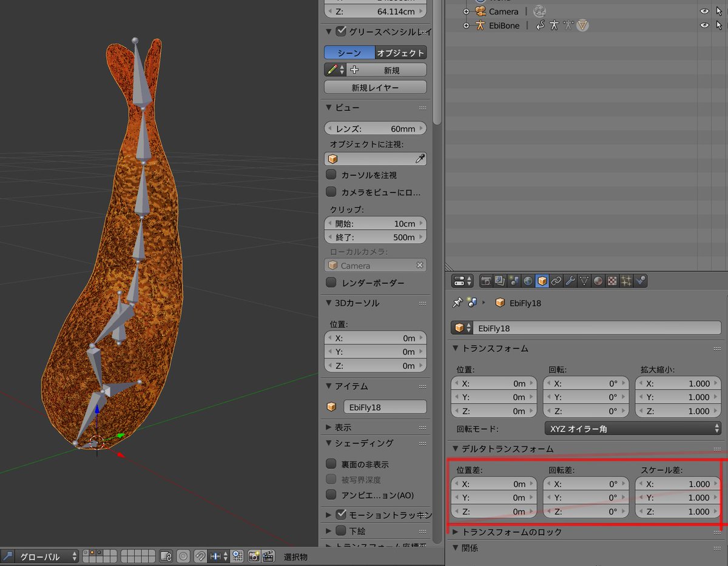Image resolution: width=728 pixels, height=566 pixels.
Task: Collapse the ビュー panel
Action: pos(329,107)
